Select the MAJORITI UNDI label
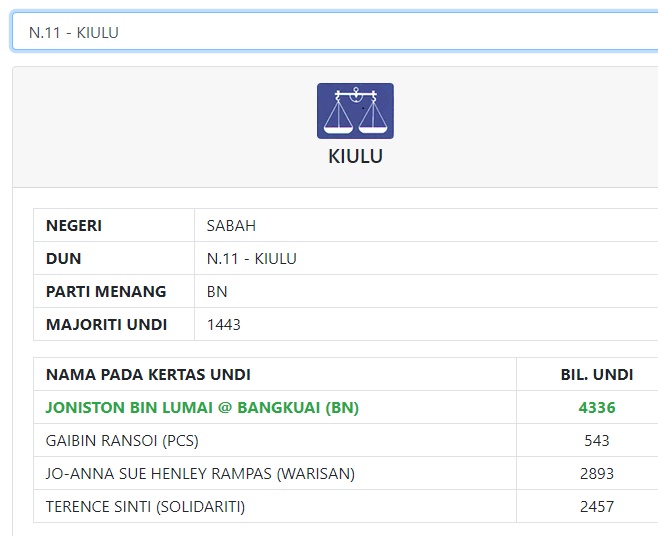 pyautogui.click(x=107, y=324)
